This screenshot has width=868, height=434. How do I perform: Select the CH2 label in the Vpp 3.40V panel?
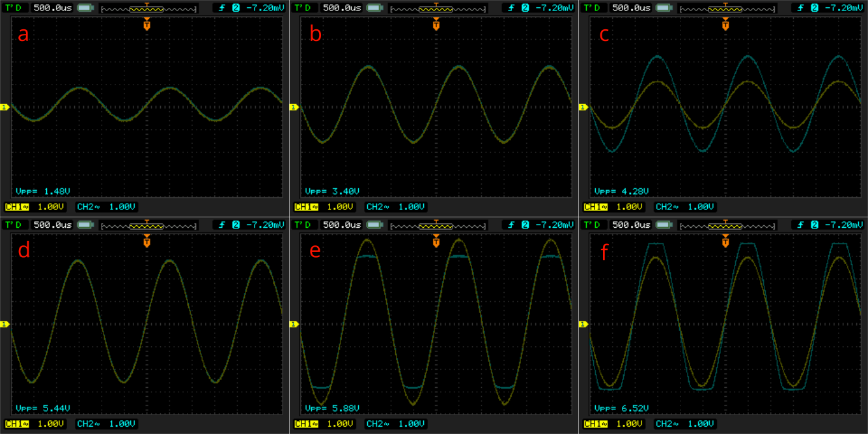tap(377, 207)
